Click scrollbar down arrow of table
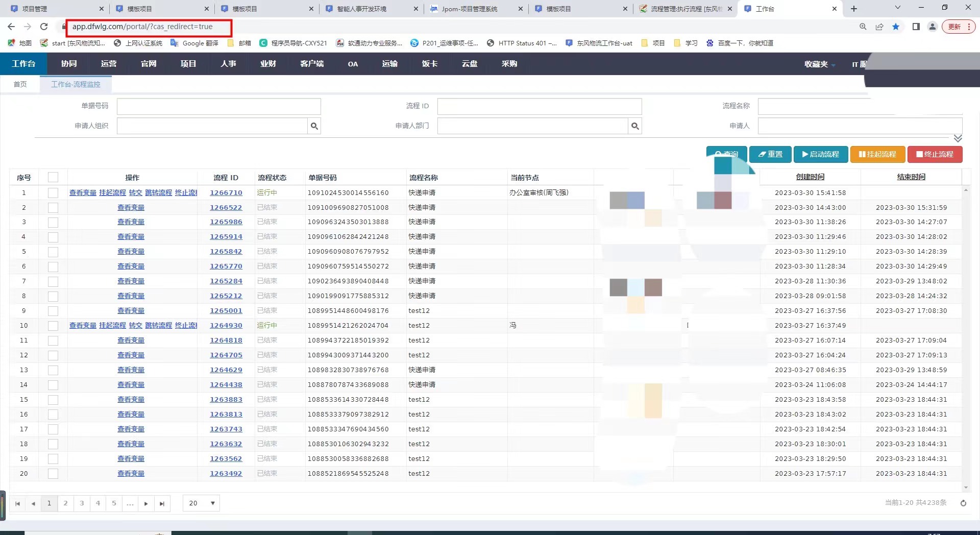 point(966,488)
